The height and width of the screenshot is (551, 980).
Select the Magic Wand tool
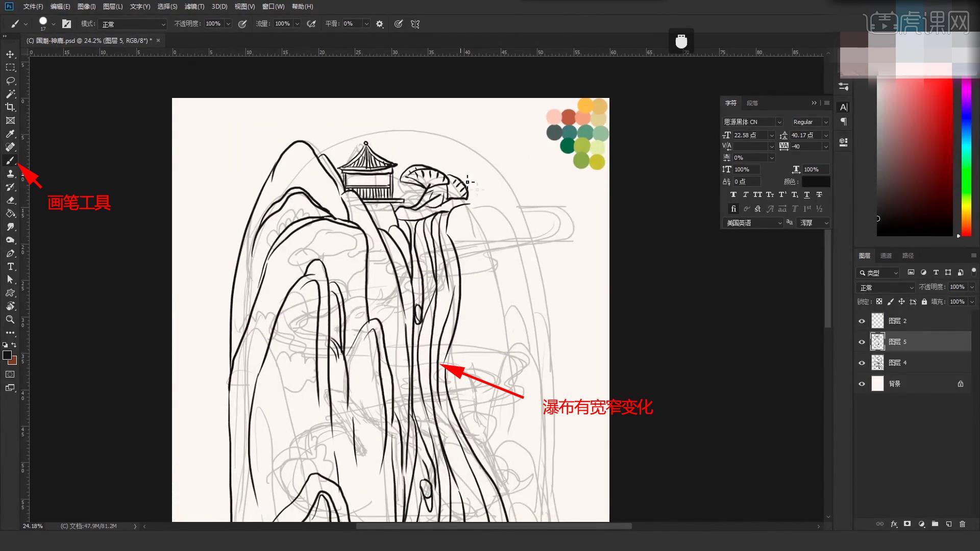pyautogui.click(x=10, y=94)
